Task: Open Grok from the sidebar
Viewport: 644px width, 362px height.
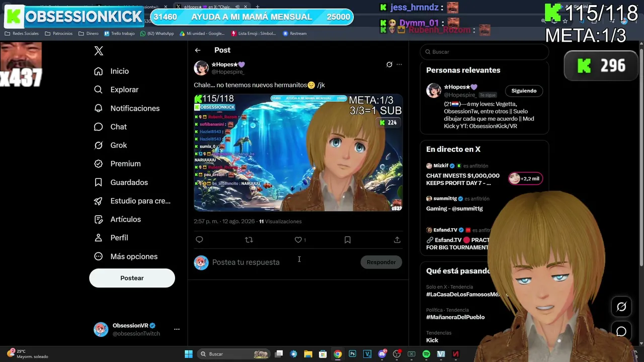Action: [x=111, y=145]
